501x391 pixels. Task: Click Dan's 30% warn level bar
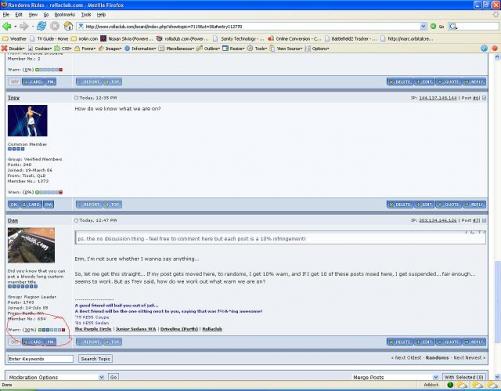pos(51,330)
